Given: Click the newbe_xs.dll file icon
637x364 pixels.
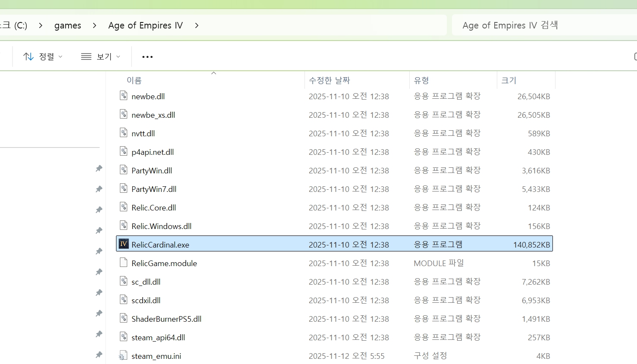Looking at the screenshot, I should pyautogui.click(x=123, y=114).
